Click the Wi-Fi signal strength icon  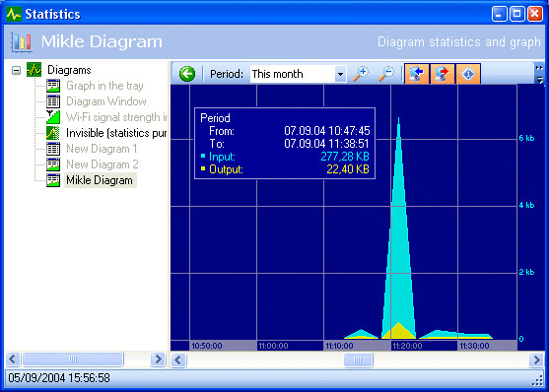click(53, 117)
